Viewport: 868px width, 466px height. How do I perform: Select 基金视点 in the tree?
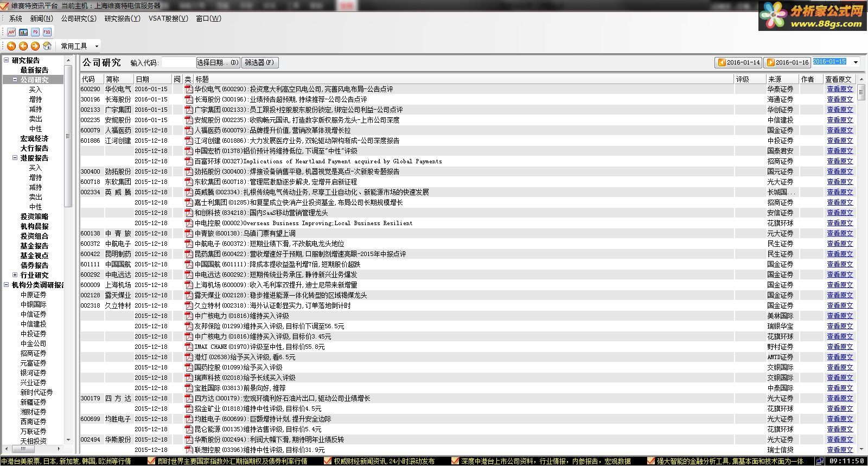(34, 256)
